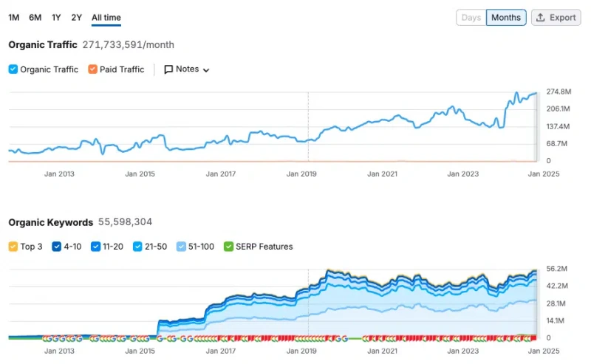Toggle the 11-20 keywords checkbox
The height and width of the screenshot is (364, 591).
pyautogui.click(x=96, y=247)
